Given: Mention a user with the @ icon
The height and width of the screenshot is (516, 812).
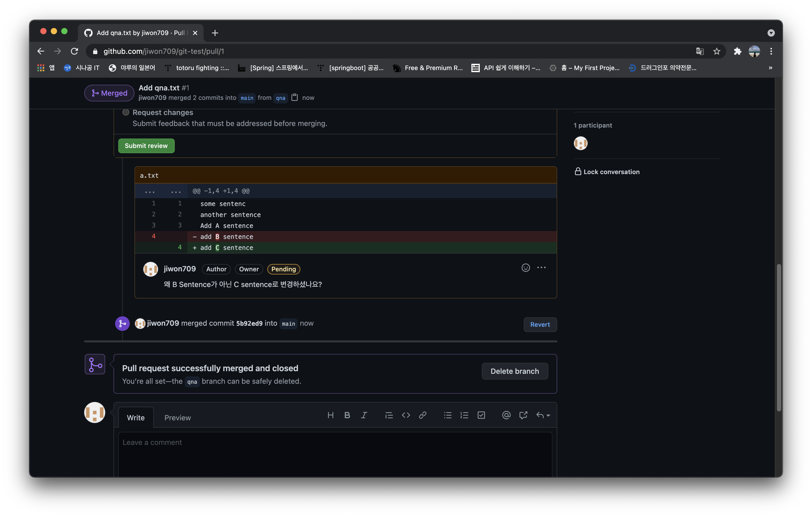Looking at the screenshot, I should pyautogui.click(x=506, y=415).
